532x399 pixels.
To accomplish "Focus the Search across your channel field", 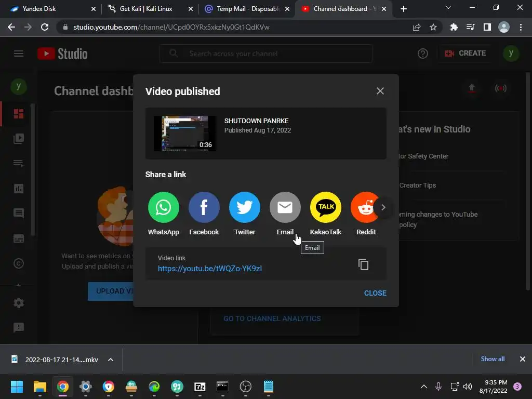I will 266,54.
